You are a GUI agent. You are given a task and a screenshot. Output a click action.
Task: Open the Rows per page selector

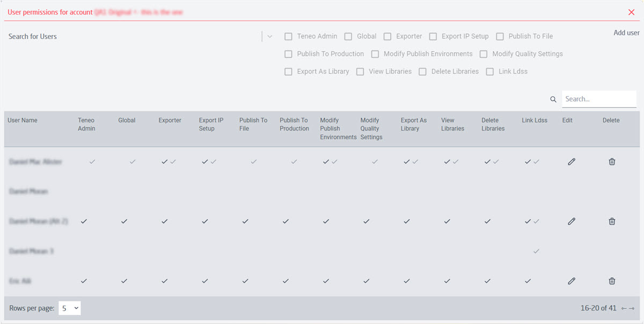70,308
